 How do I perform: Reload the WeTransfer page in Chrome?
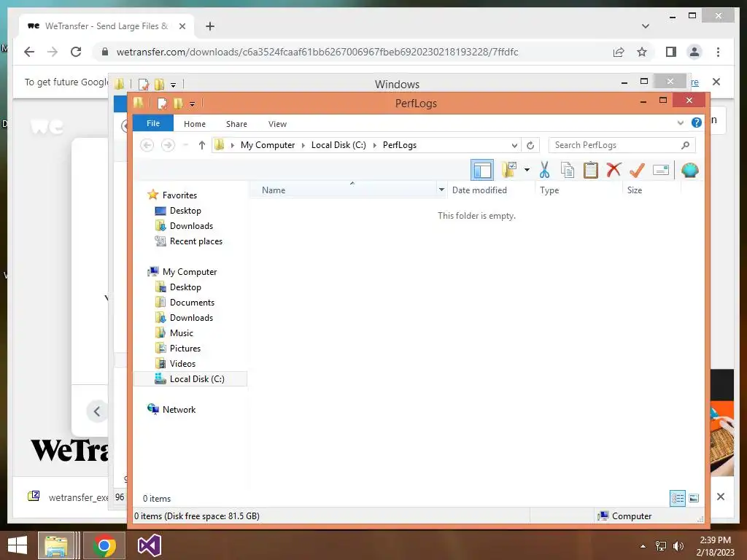tap(76, 52)
